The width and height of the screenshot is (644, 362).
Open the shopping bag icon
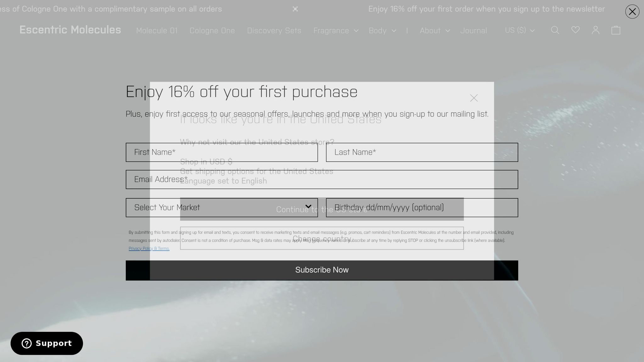pyautogui.click(x=616, y=30)
